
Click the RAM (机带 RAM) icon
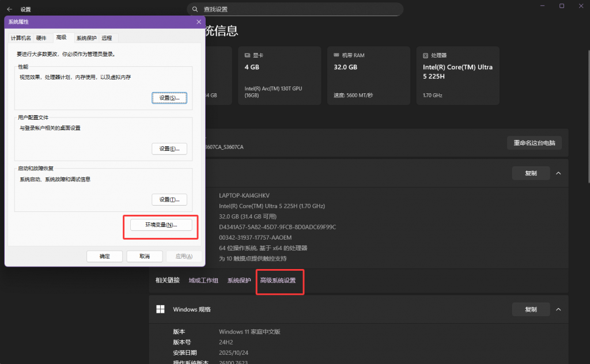pos(336,55)
